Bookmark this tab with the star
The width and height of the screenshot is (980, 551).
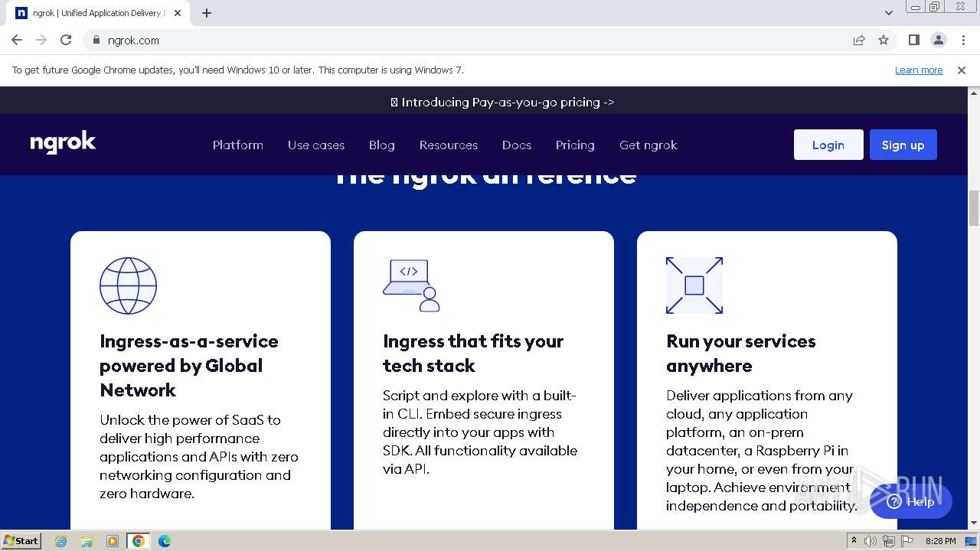(884, 40)
